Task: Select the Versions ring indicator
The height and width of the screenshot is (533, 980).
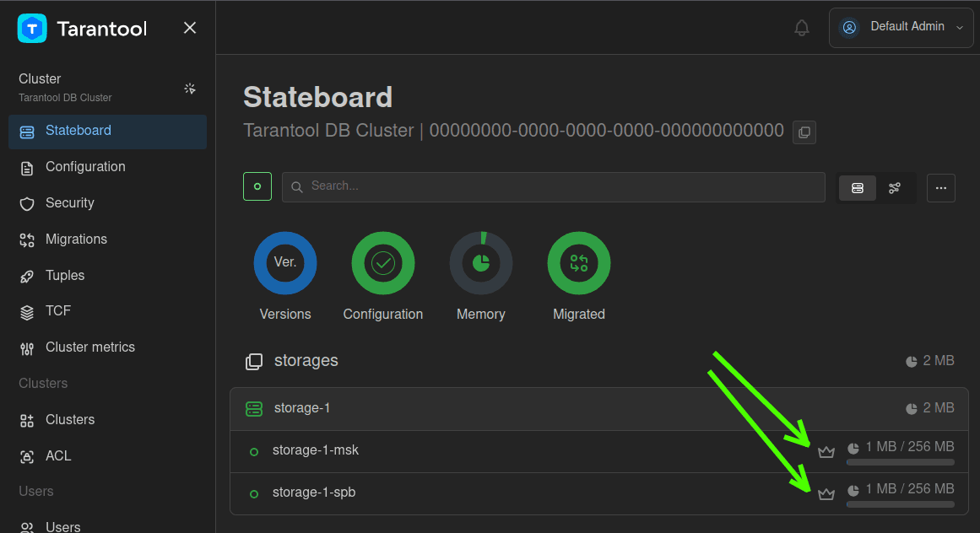Action: point(285,263)
